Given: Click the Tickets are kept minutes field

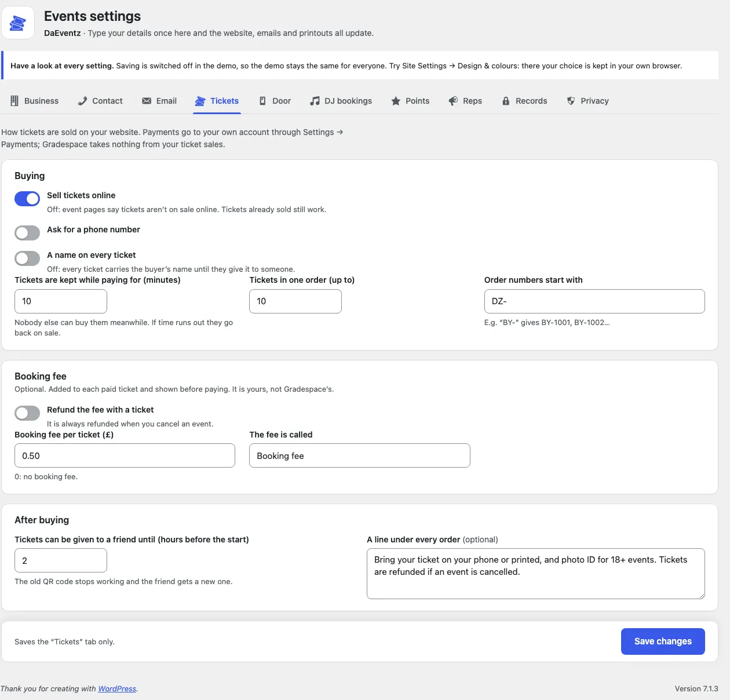Looking at the screenshot, I should [x=61, y=301].
